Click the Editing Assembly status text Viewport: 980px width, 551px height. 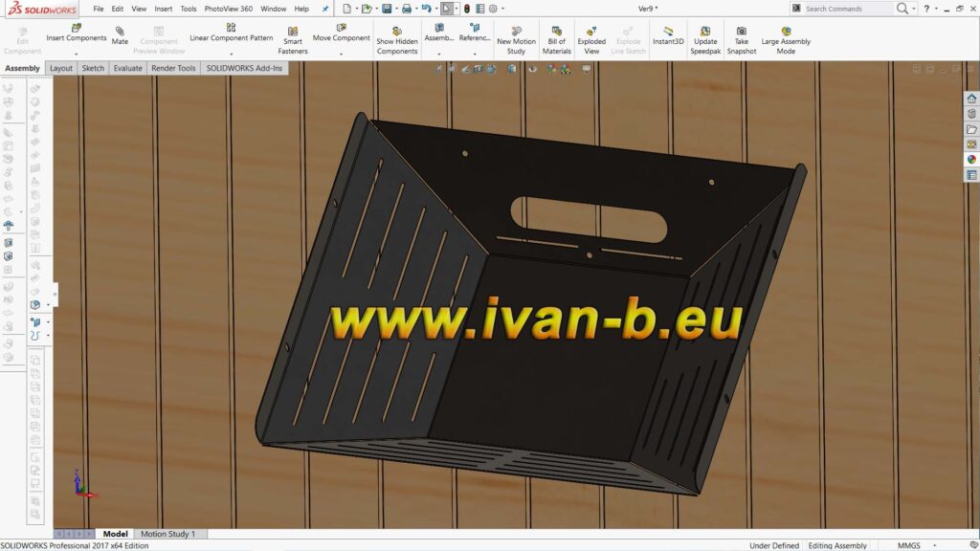(x=836, y=545)
